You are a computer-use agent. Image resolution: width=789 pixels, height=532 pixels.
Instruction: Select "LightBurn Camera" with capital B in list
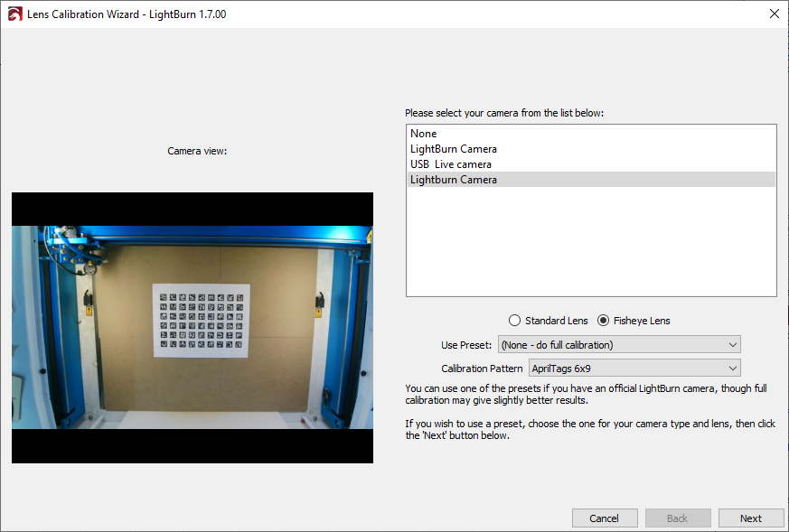click(x=591, y=149)
